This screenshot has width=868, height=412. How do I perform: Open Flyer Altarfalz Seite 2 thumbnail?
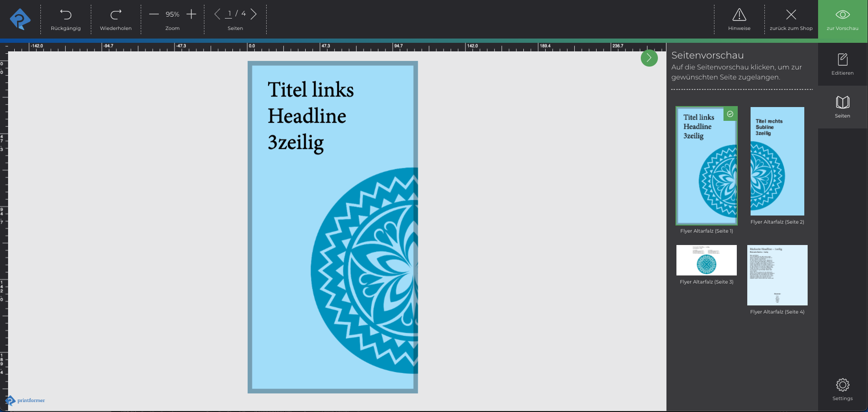(x=777, y=161)
